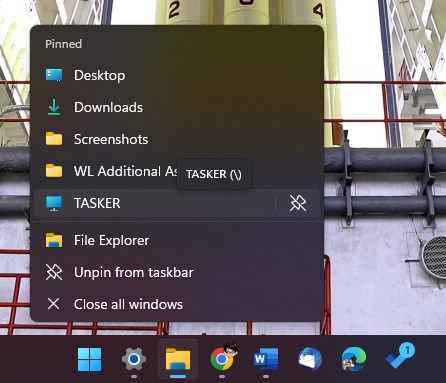Open the pinned Screenshots folder
Image resolution: width=446 pixels, height=383 pixels.
point(177,139)
